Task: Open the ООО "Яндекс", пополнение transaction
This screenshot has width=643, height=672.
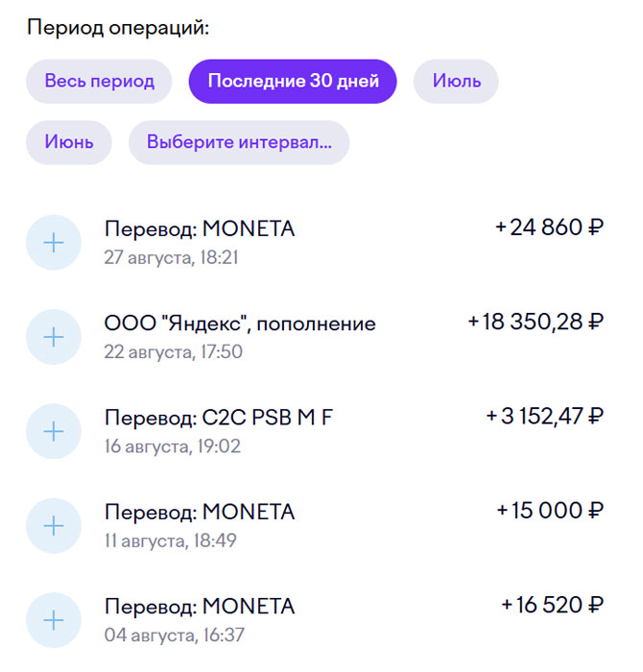Action: (315, 337)
